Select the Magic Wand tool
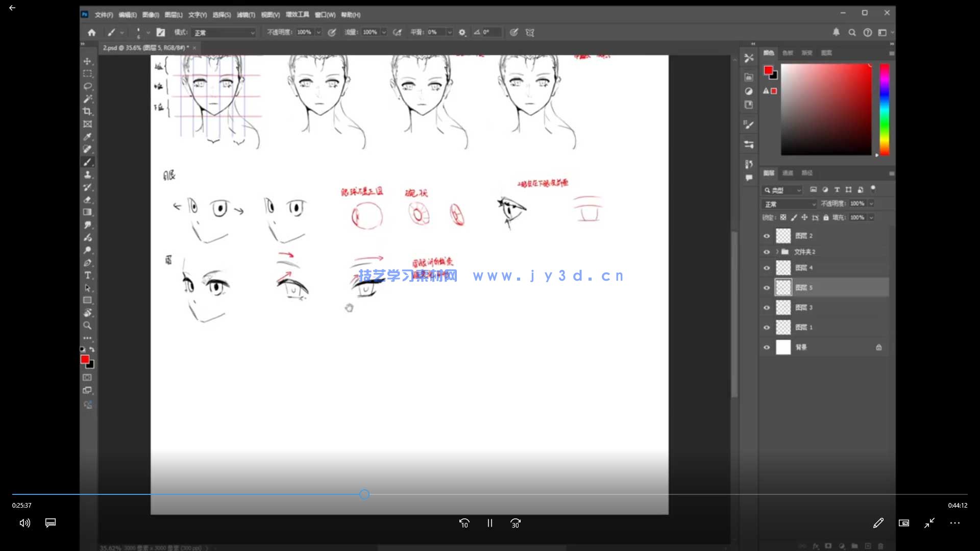The image size is (980, 551). point(88,98)
